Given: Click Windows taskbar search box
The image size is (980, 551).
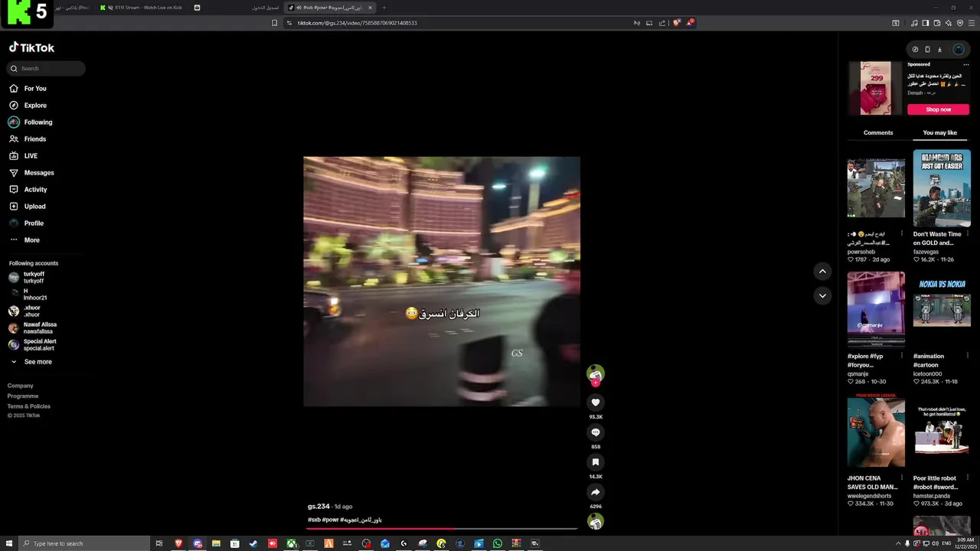Looking at the screenshot, I should point(83,543).
